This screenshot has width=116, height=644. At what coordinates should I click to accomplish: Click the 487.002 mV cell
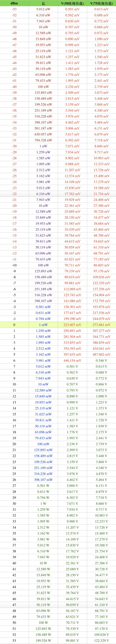pyautogui.click(x=101, y=354)
